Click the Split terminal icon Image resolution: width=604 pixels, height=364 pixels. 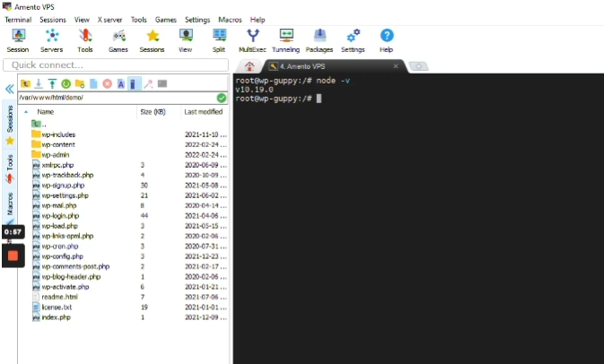[x=219, y=40]
